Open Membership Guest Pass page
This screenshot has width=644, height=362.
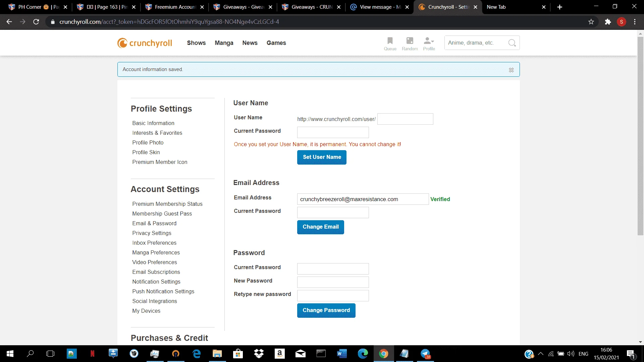point(162,214)
